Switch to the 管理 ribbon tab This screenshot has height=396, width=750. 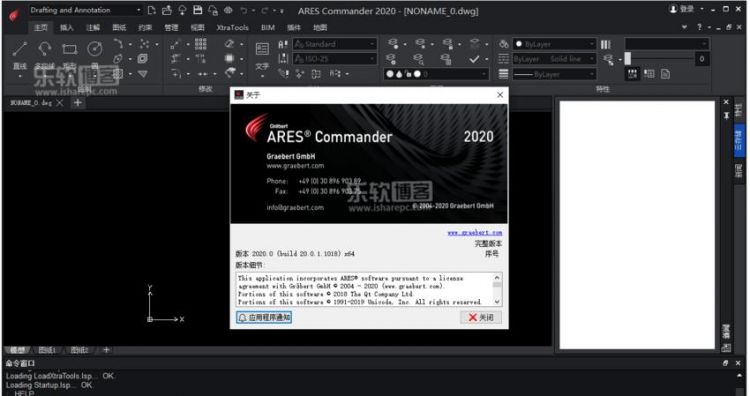pos(171,27)
